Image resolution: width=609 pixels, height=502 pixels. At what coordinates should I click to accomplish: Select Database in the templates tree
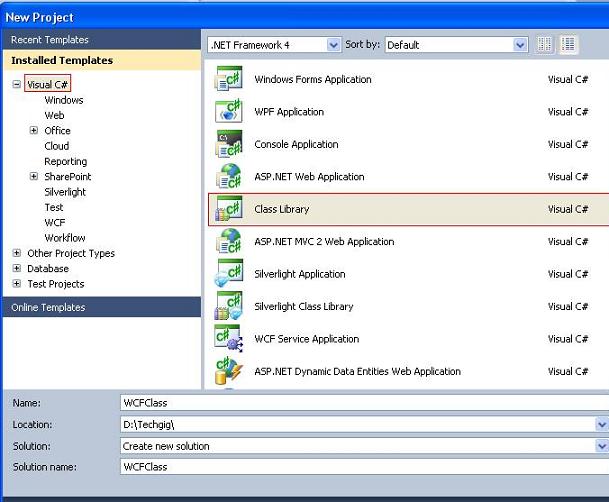(48, 268)
